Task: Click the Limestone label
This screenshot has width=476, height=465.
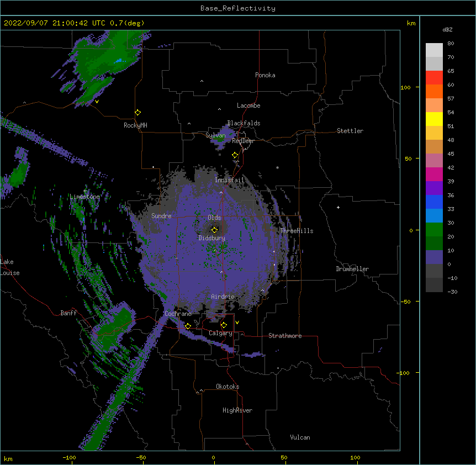Action: pos(84,197)
